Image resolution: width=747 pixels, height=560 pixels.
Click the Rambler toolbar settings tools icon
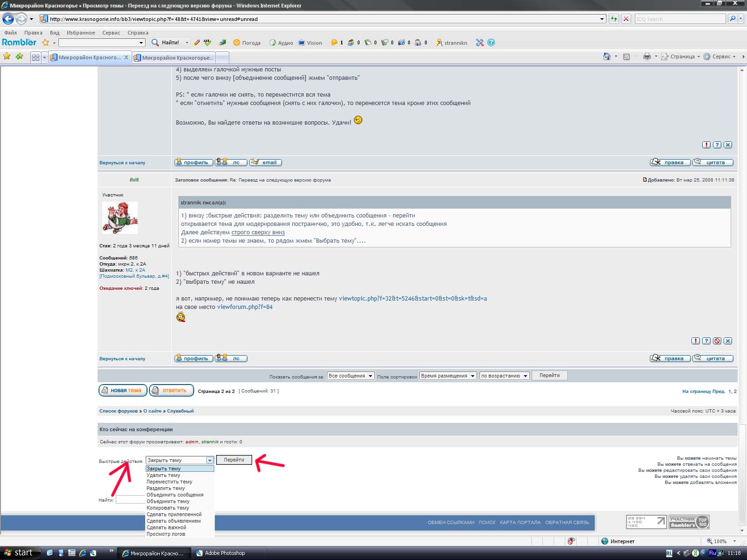pyautogui.click(x=479, y=42)
